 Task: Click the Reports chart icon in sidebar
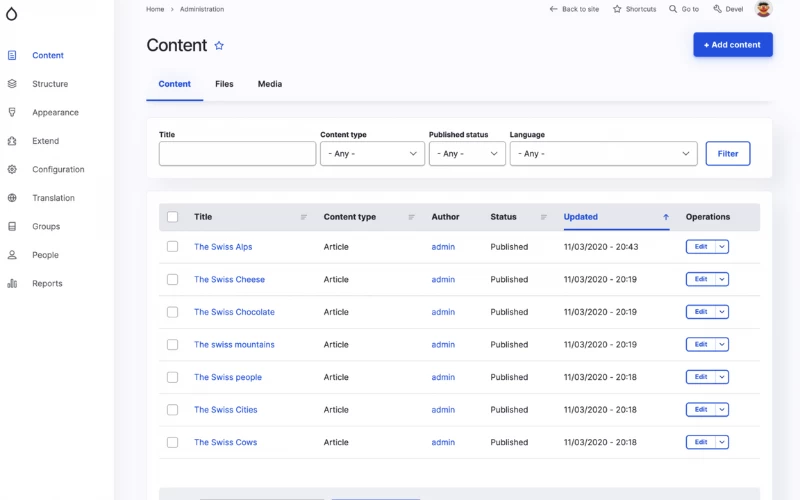tap(12, 284)
